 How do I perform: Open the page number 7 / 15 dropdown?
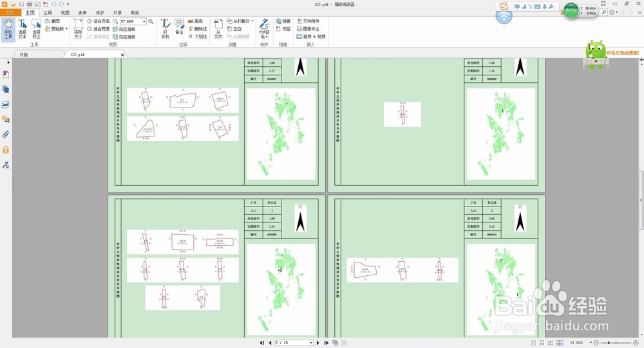(x=311, y=343)
